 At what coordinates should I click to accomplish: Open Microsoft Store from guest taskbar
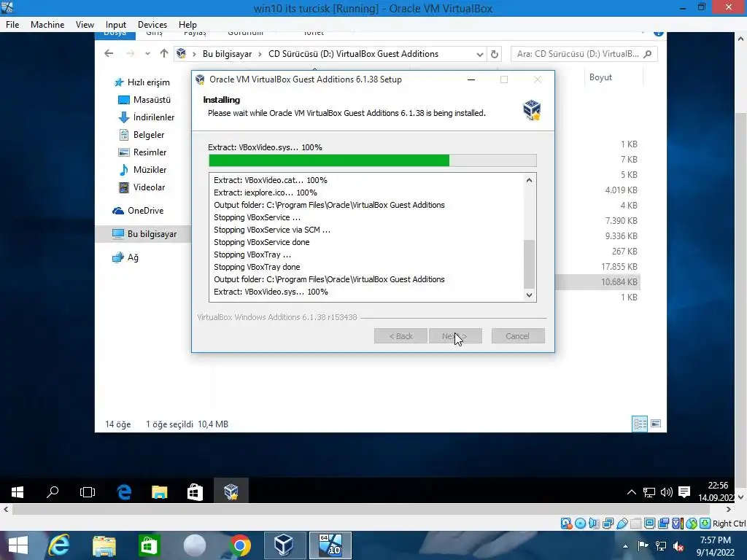tap(195, 492)
